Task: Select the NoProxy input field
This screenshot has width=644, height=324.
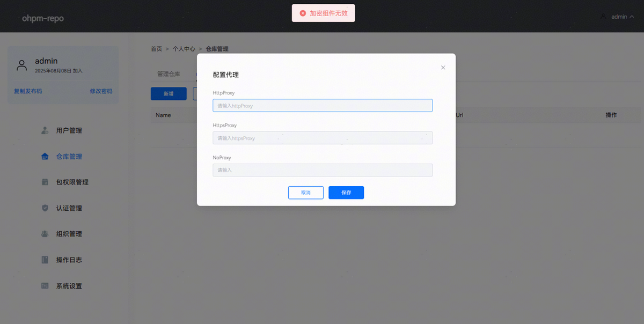Action: [x=322, y=170]
